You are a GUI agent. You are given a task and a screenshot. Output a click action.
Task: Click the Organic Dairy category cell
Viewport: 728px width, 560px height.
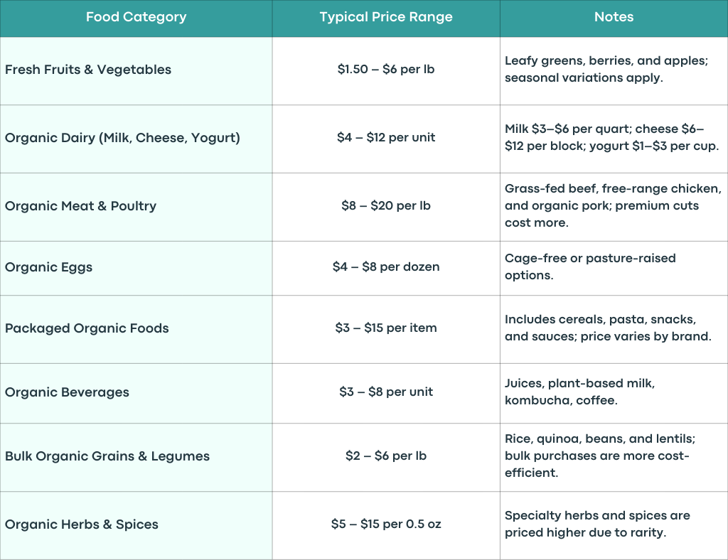click(x=136, y=139)
